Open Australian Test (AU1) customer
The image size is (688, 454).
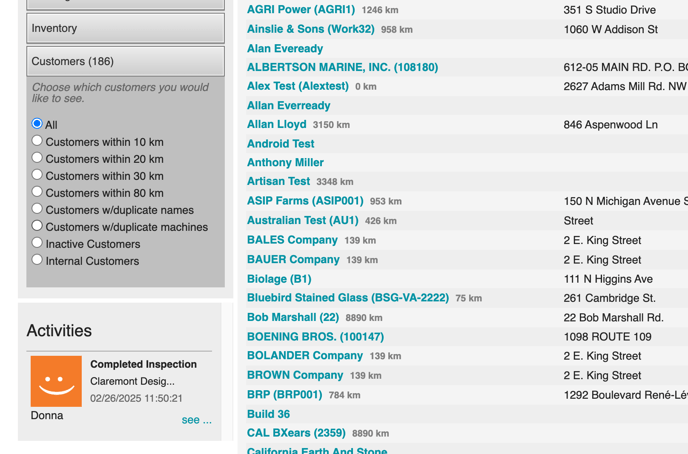point(302,220)
